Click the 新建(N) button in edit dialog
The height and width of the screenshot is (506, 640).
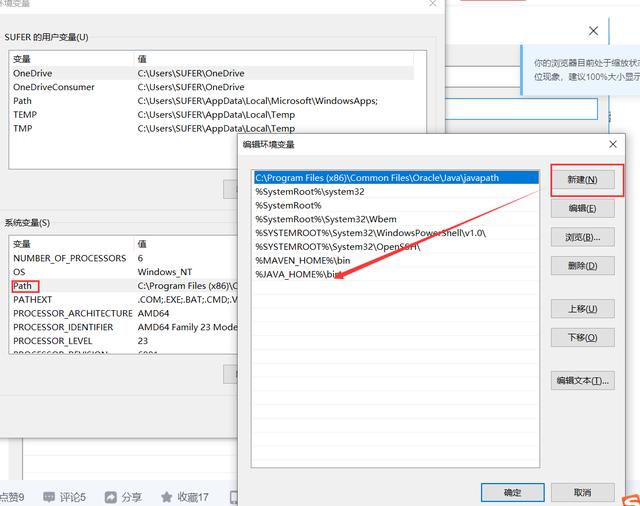[x=582, y=180]
